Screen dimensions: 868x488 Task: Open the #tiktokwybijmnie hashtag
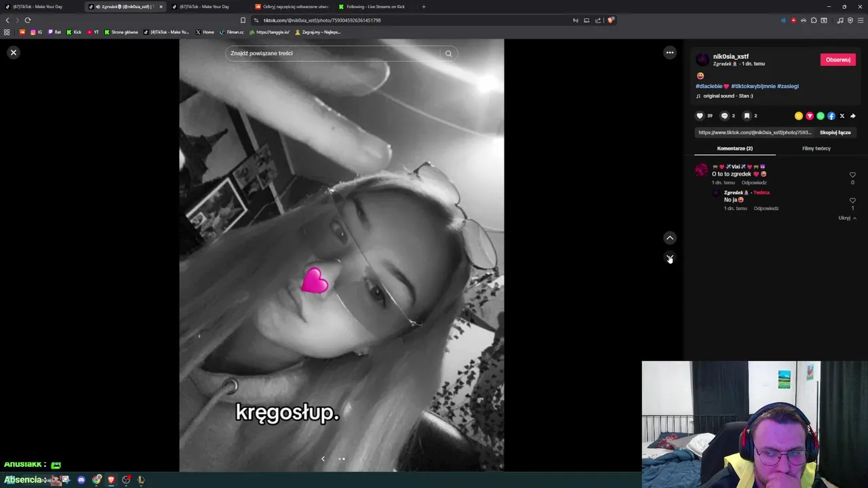point(753,86)
